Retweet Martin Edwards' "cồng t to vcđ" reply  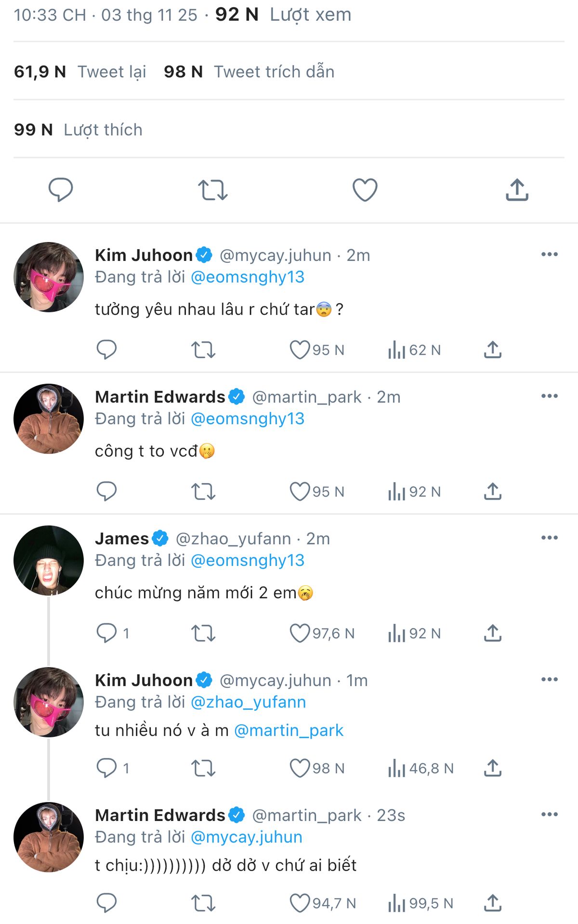coord(203,492)
